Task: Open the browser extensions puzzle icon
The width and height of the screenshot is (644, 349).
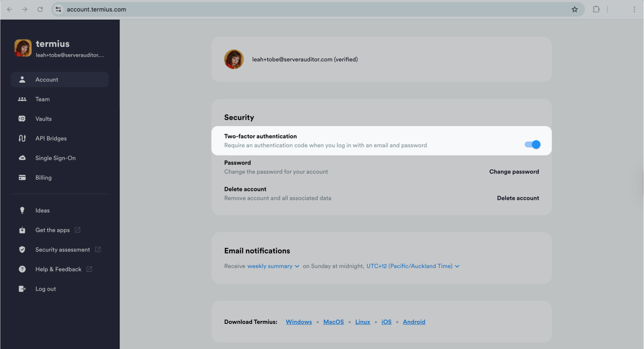Action: 596,9
